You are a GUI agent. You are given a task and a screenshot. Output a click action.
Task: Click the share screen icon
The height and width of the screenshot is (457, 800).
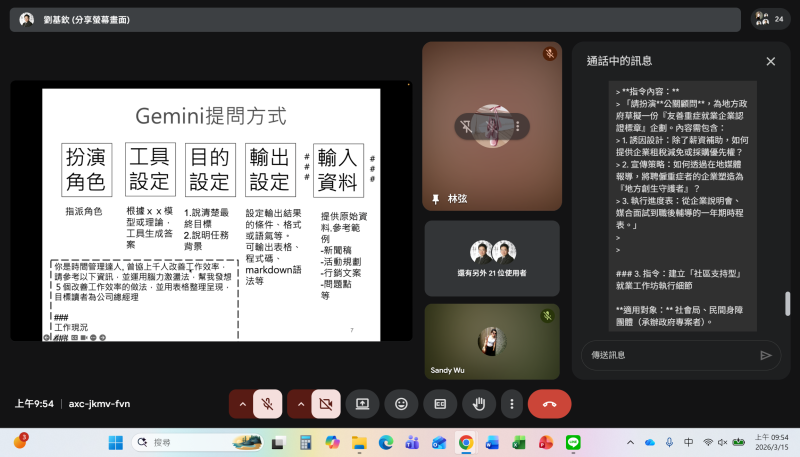363,404
